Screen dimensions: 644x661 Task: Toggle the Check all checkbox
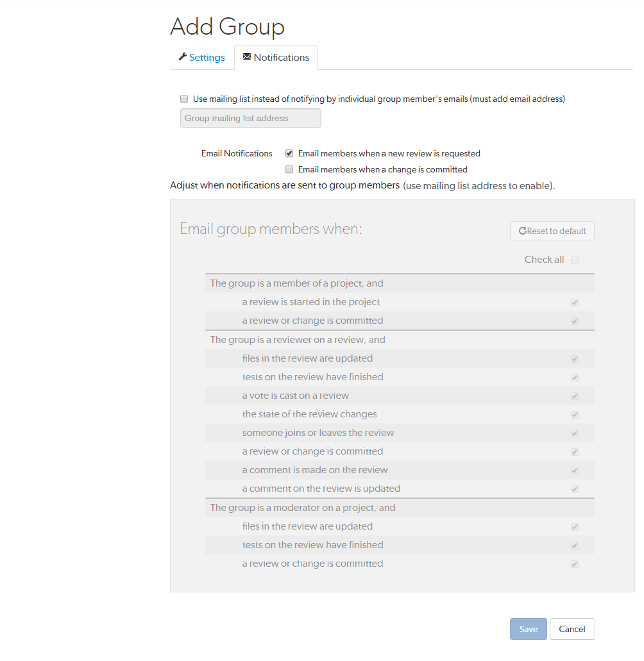click(x=574, y=260)
